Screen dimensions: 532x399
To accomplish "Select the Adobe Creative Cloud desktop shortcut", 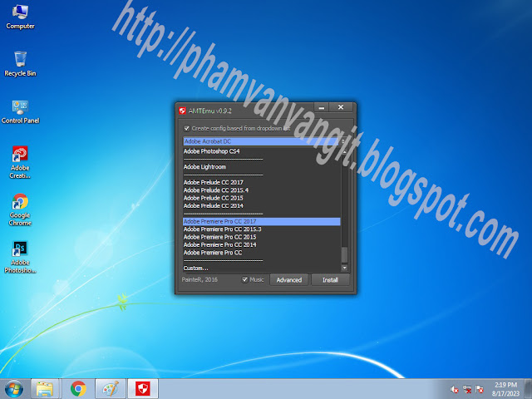I will coord(20,162).
